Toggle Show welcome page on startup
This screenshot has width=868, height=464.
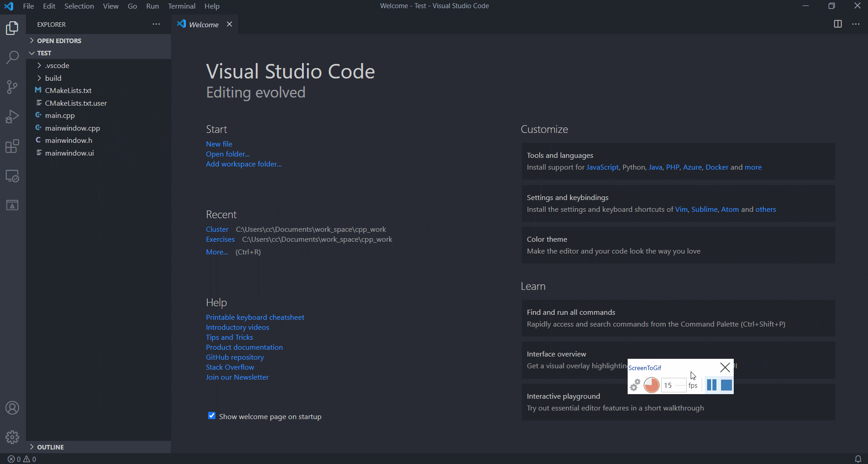click(212, 416)
